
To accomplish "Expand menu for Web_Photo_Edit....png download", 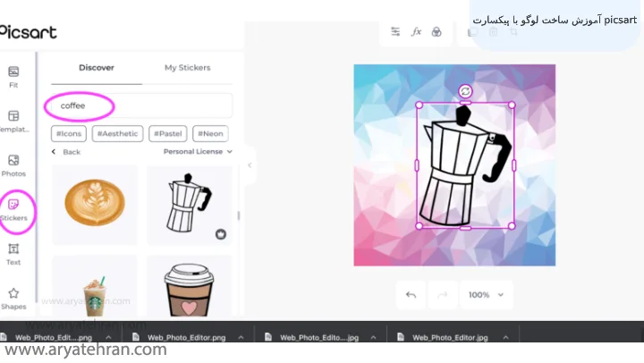I will tap(108, 338).
